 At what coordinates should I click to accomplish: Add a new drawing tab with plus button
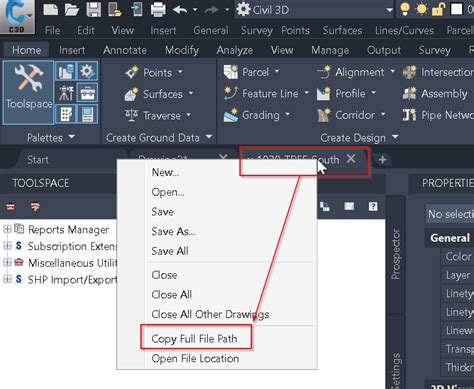[382, 160]
